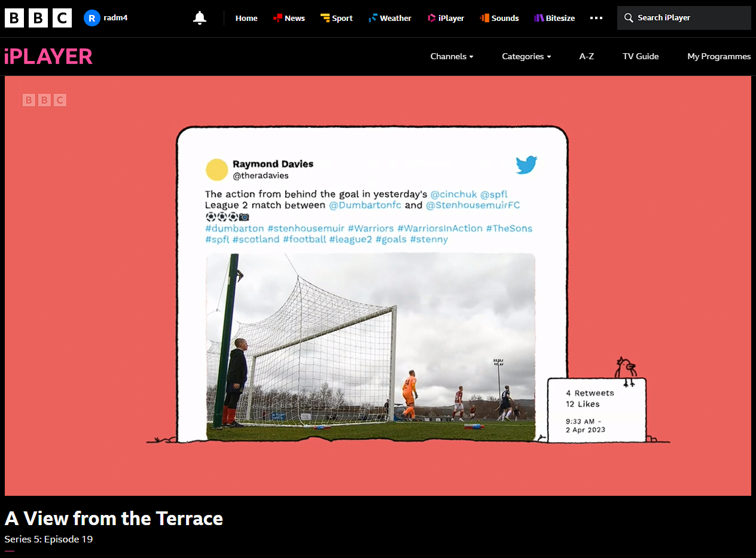
Task: Click 'Series 5: Episode 19' text
Action: (x=48, y=539)
